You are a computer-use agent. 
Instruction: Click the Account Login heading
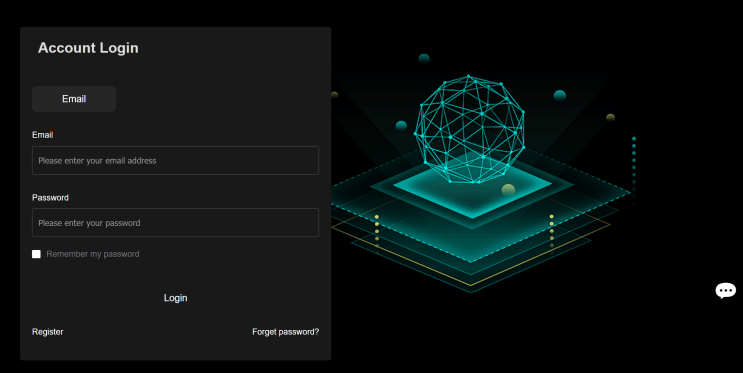pyautogui.click(x=88, y=48)
